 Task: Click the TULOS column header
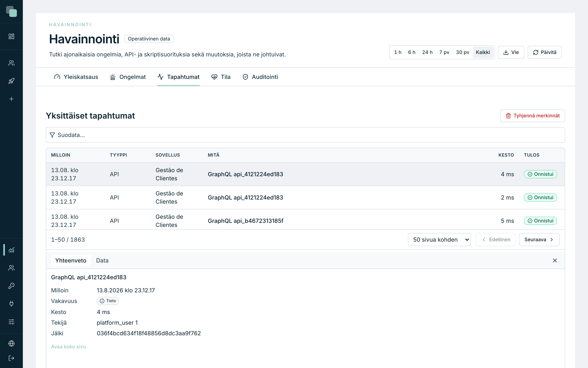[532, 155]
